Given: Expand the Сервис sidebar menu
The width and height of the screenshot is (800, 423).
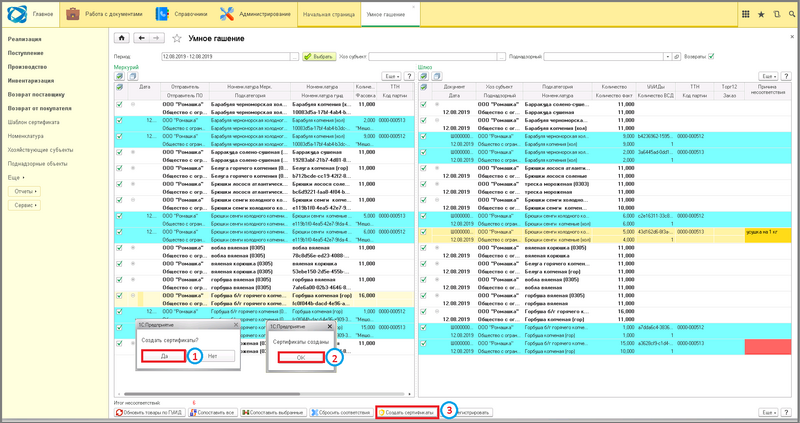Looking at the screenshot, I should pyautogui.click(x=24, y=206).
